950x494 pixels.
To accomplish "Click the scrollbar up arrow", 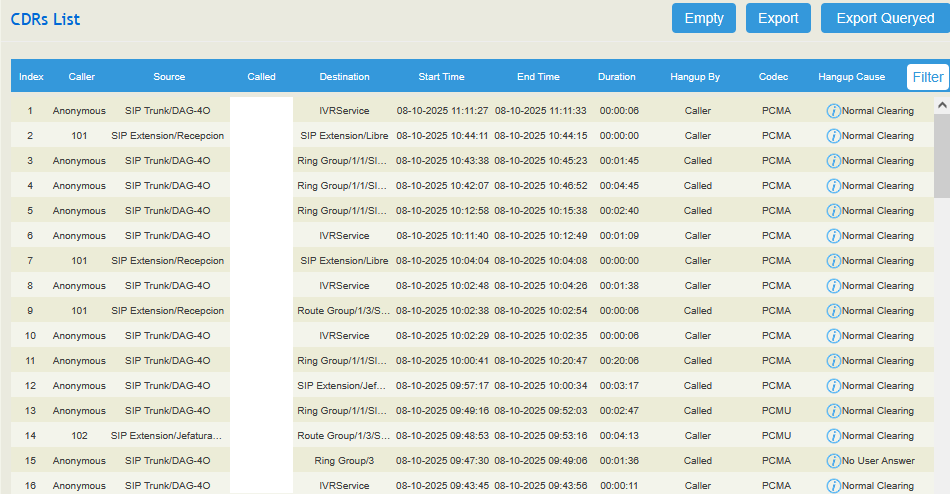I will pyautogui.click(x=942, y=104).
